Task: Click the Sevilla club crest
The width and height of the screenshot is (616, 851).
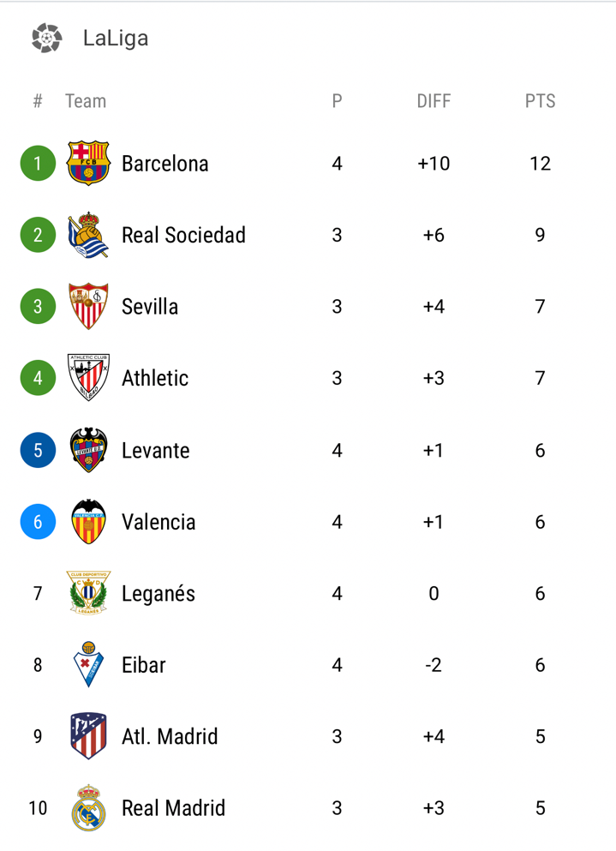Action: click(x=88, y=307)
